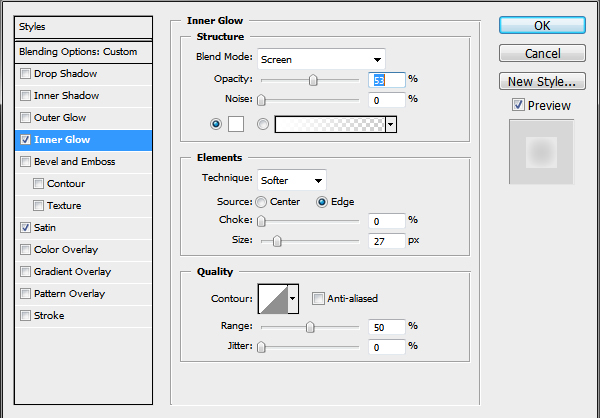Open the Contour curve picker thumbnail

click(x=273, y=299)
